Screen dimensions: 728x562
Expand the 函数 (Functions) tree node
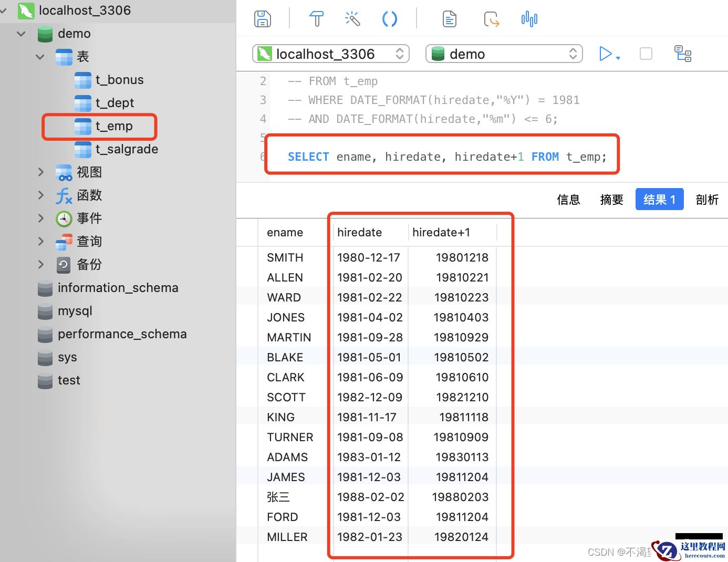(x=41, y=195)
